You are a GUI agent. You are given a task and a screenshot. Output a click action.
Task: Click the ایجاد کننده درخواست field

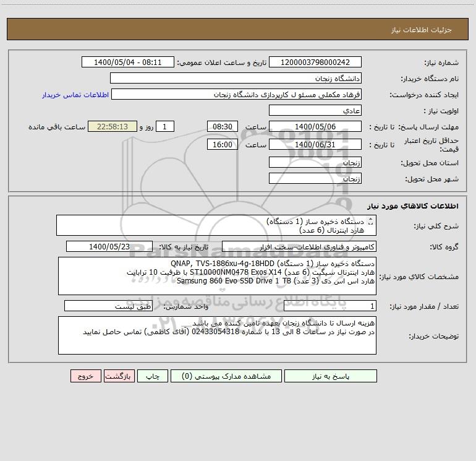[237, 94]
